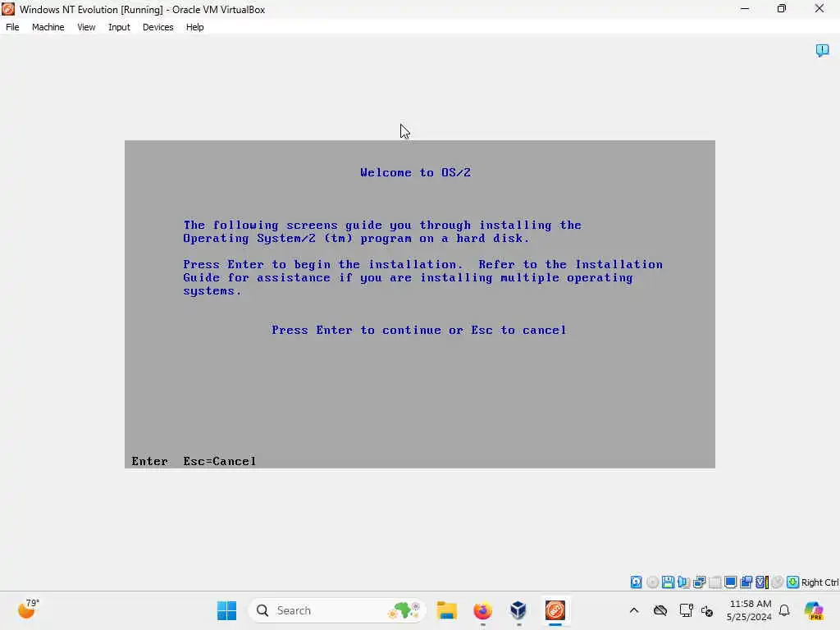Click the floppy disk indicator icon
840x630 pixels.
pyautogui.click(x=668, y=582)
